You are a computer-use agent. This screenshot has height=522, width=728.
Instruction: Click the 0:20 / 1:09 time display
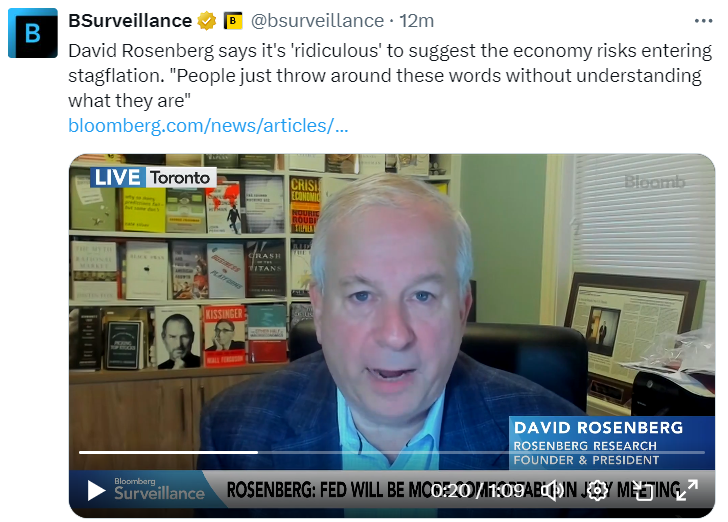coord(478,490)
